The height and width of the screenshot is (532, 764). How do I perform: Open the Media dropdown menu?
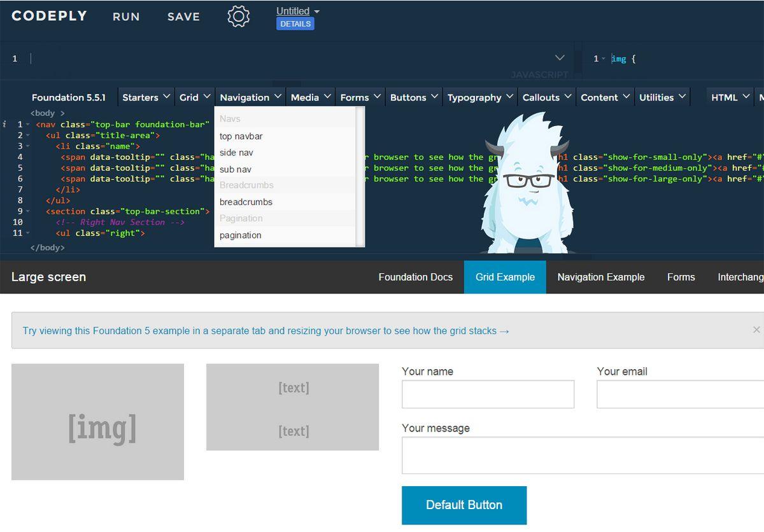click(311, 97)
